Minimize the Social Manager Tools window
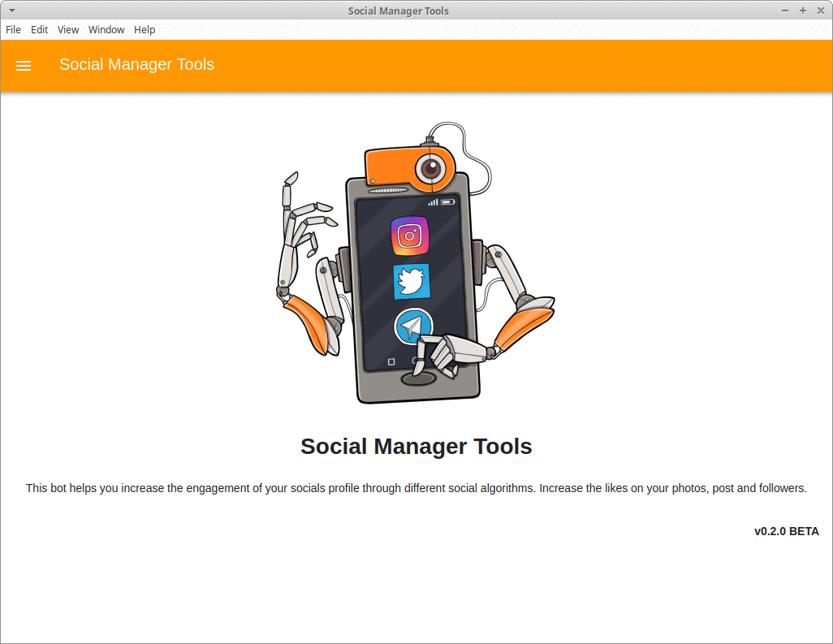Screen dimensions: 833x644 click(784, 11)
